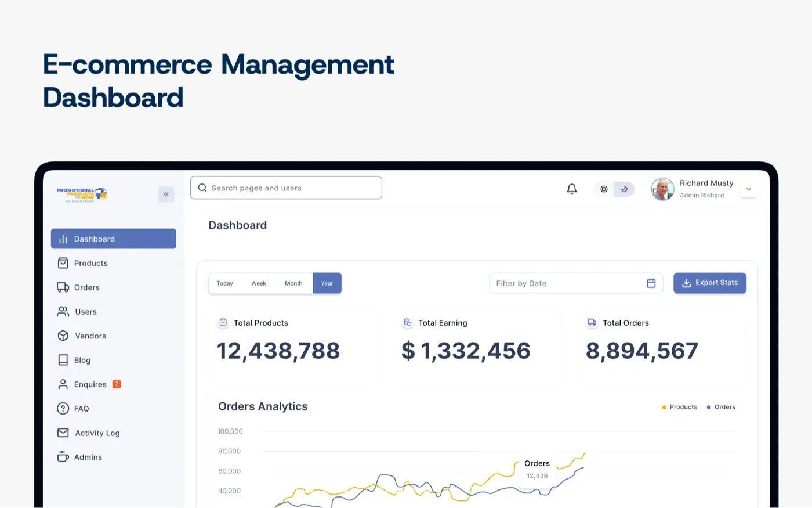Toggle the Products series in chart legend

[x=679, y=407]
